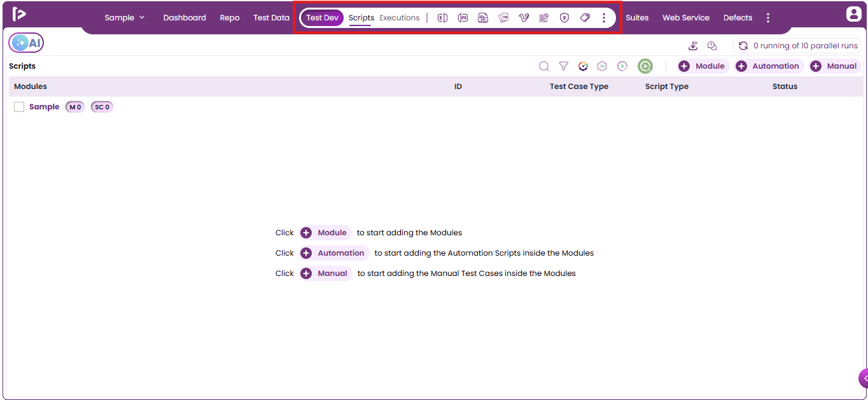Go to the Dashboard menu
Image resolution: width=868 pixels, height=400 pixels.
[185, 18]
